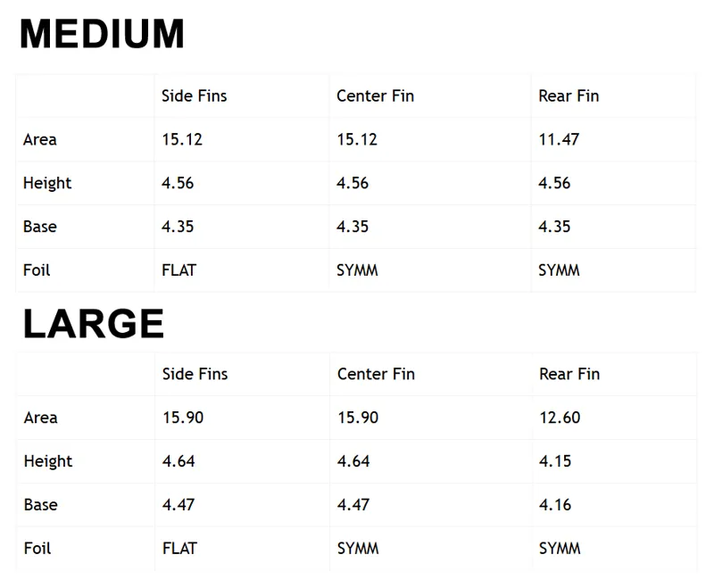The width and height of the screenshot is (714, 588).
Task: Select Rear Fin header in Large table
Action: pos(569,375)
